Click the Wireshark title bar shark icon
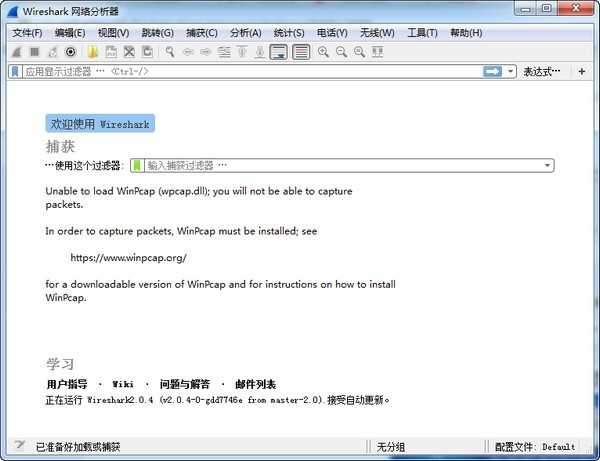The width and height of the screenshot is (600, 461). (13, 11)
